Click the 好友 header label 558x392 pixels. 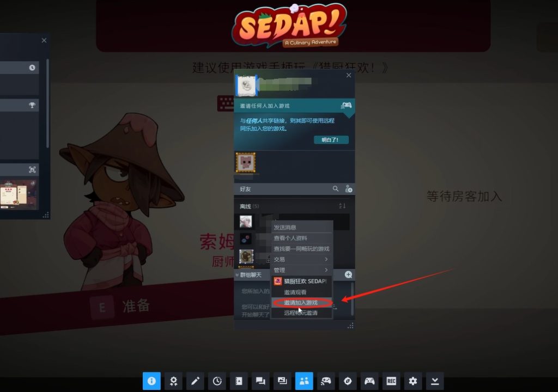point(245,189)
